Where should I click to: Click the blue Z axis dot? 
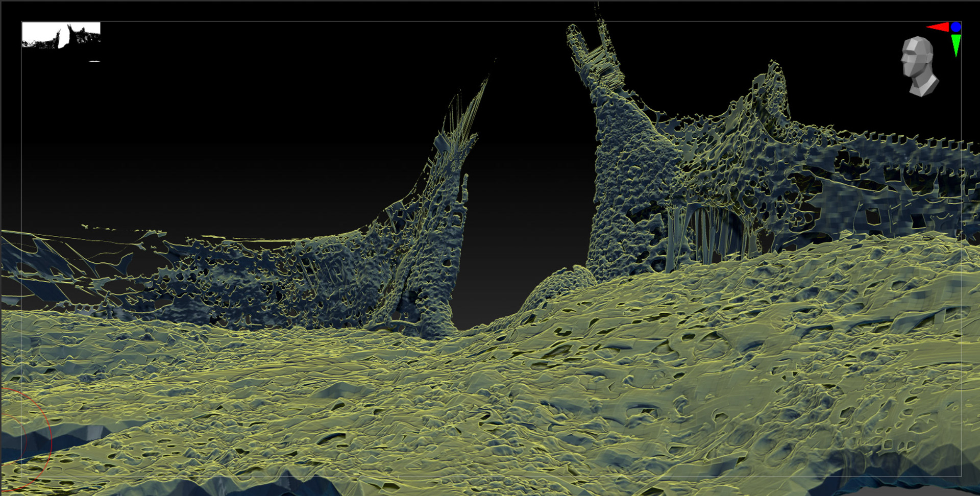point(956,27)
